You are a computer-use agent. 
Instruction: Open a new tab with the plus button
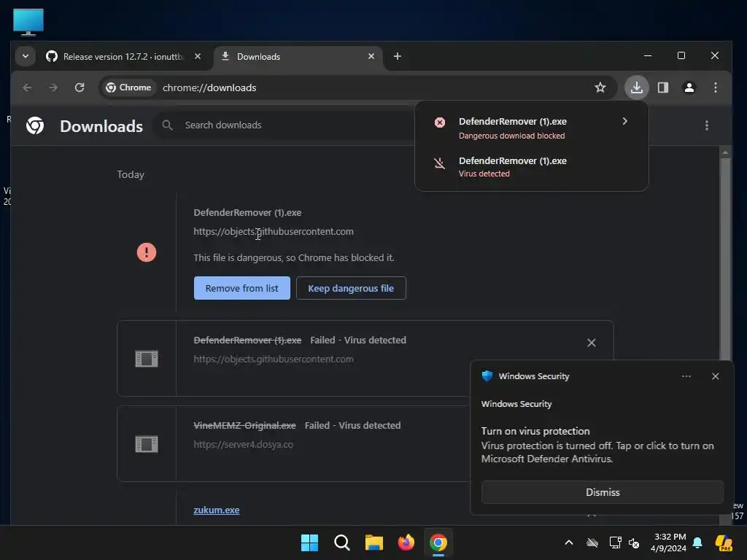click(398, 56)
